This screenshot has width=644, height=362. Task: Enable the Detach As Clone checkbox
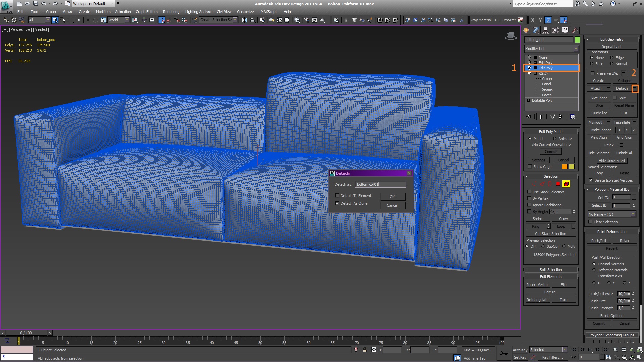(x=337, y=203)
